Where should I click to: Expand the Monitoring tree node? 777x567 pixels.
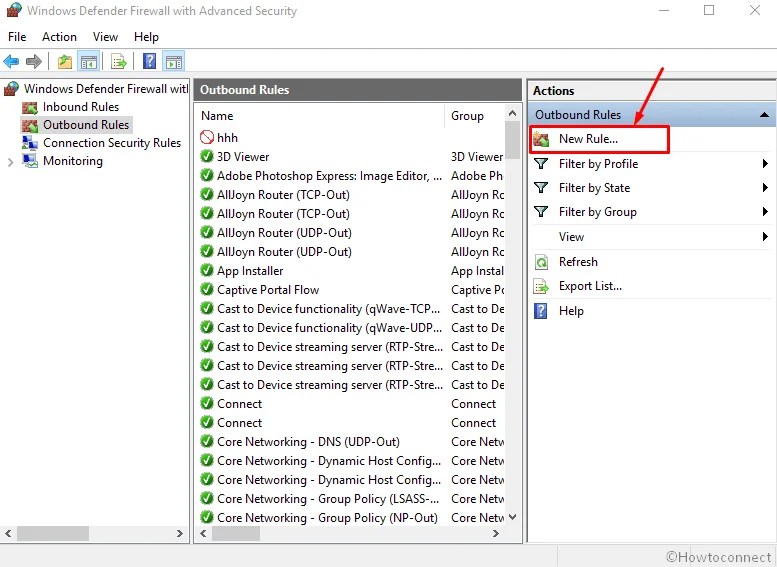10,162
